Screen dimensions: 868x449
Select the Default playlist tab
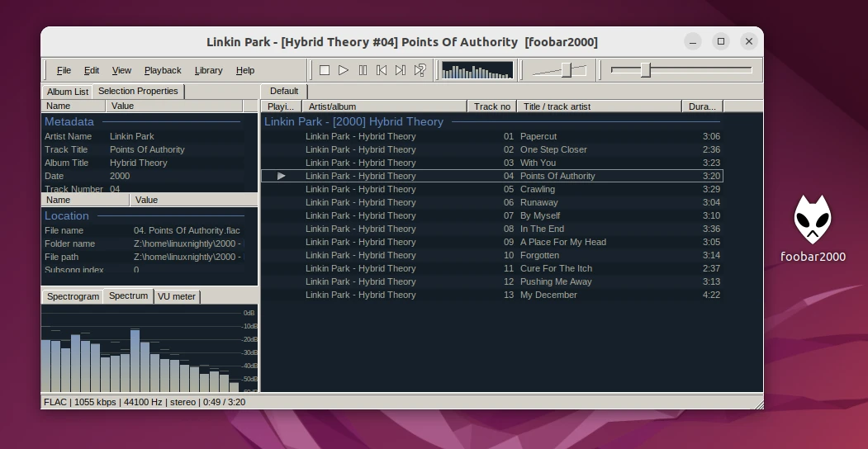tap(284, 92)
